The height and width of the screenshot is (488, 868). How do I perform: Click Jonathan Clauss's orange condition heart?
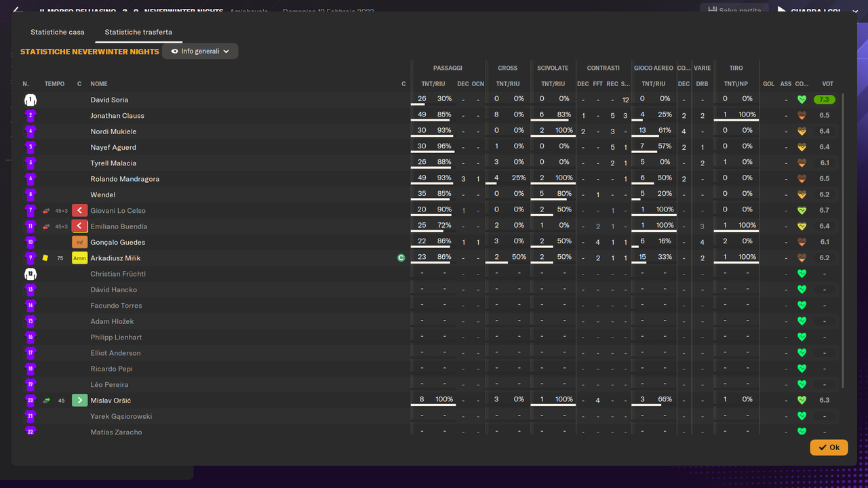802,115
